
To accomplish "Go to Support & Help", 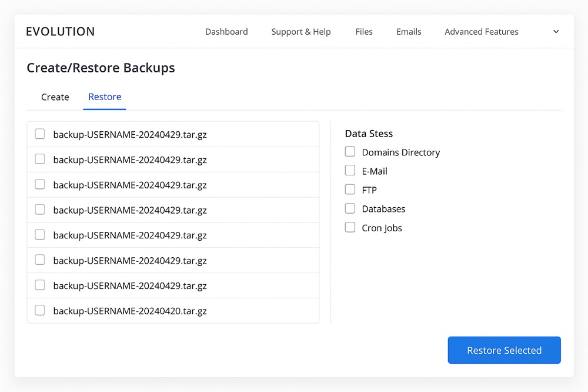I will (300, 32).
